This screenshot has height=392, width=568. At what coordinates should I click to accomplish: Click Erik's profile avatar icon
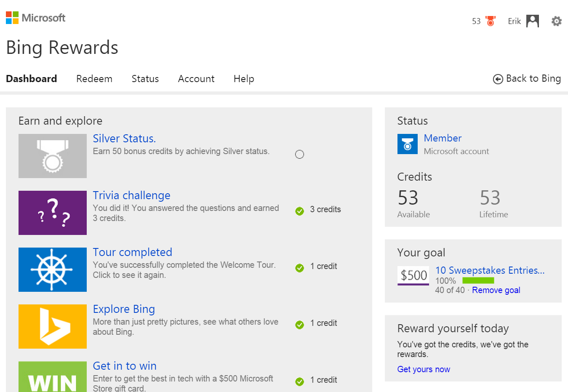[x=533, y=21]
